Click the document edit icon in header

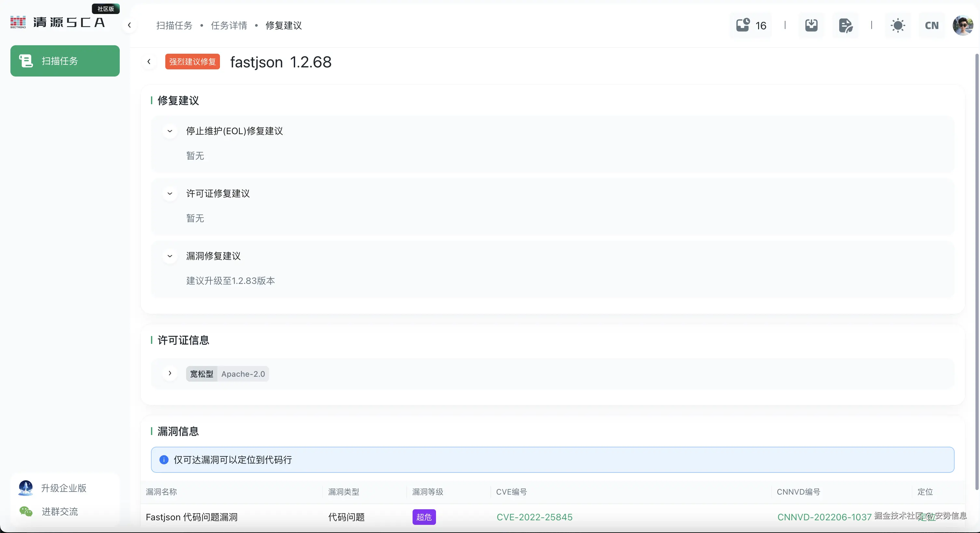[x=845, y=25]
